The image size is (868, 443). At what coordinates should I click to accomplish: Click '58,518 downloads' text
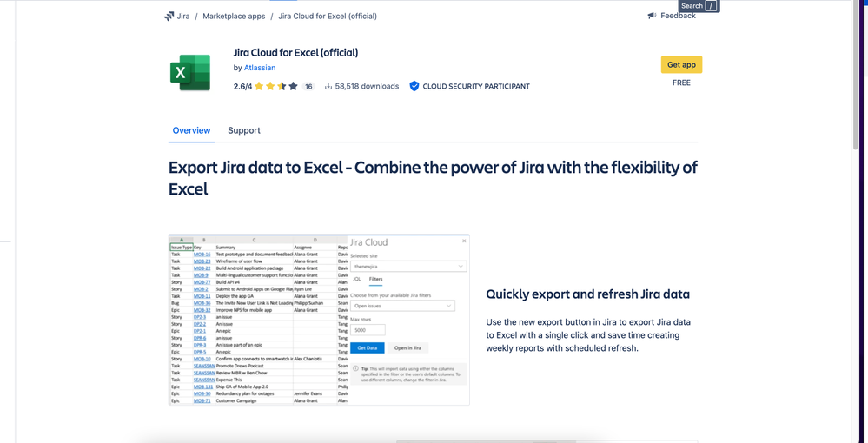[x=367, y=86]
